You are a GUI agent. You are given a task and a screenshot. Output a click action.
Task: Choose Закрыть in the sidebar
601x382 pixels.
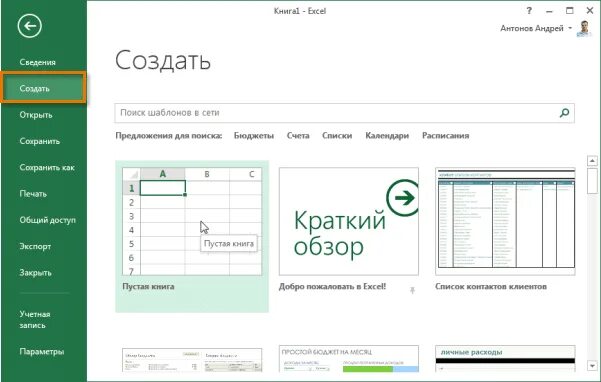pos(35,272)
